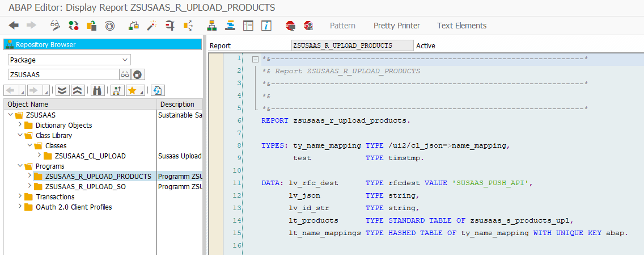644x255 pixels.
Task: Click line number 11 in editor gutter
Action: coord(236,183)
